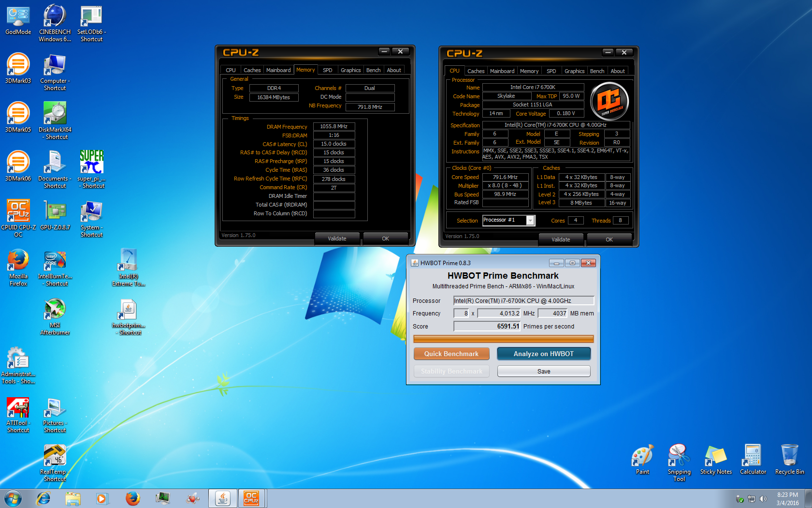This screenshot has height=508, width=812.
Task: Start the Quick Benchmark in HWBOT Prime
Action: 451,354
